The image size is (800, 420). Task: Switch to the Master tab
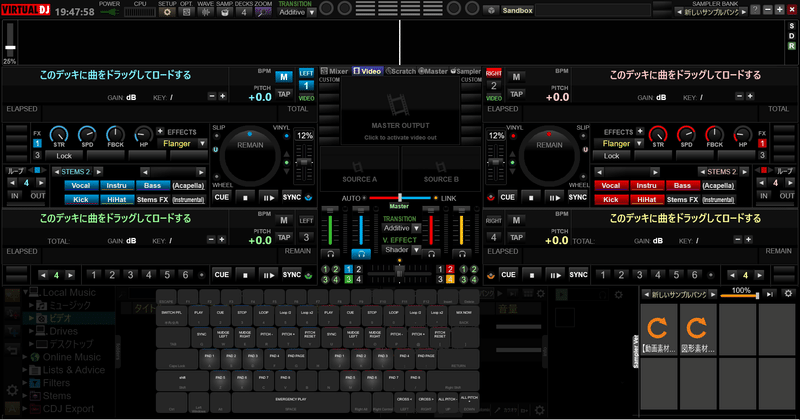pyautogui.click(x=433, y=71)
